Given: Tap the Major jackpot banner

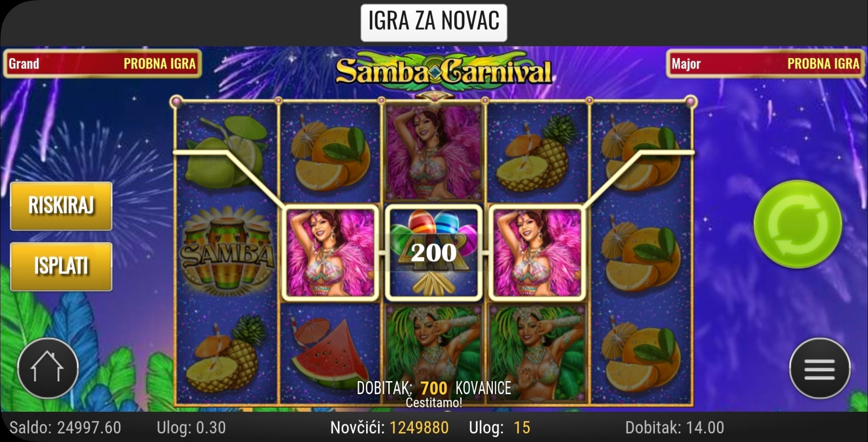Looking at the screenshot, I should click(x=765, y=64).
